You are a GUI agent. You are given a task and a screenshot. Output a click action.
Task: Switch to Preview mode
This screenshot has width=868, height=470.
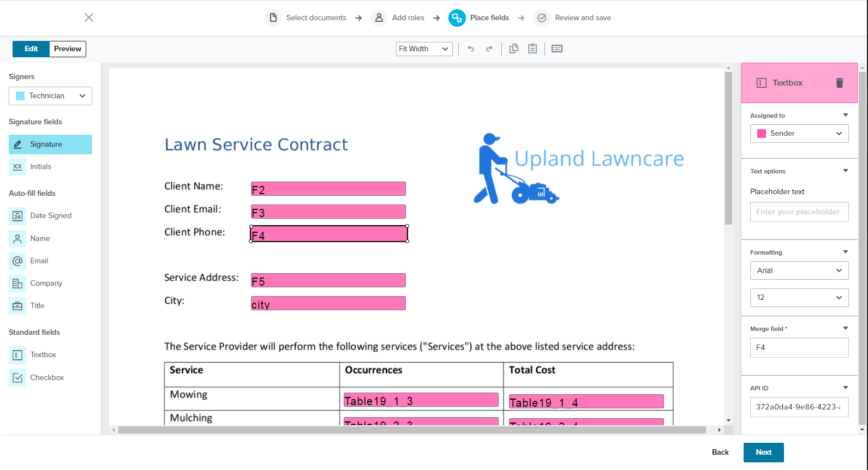68,49
